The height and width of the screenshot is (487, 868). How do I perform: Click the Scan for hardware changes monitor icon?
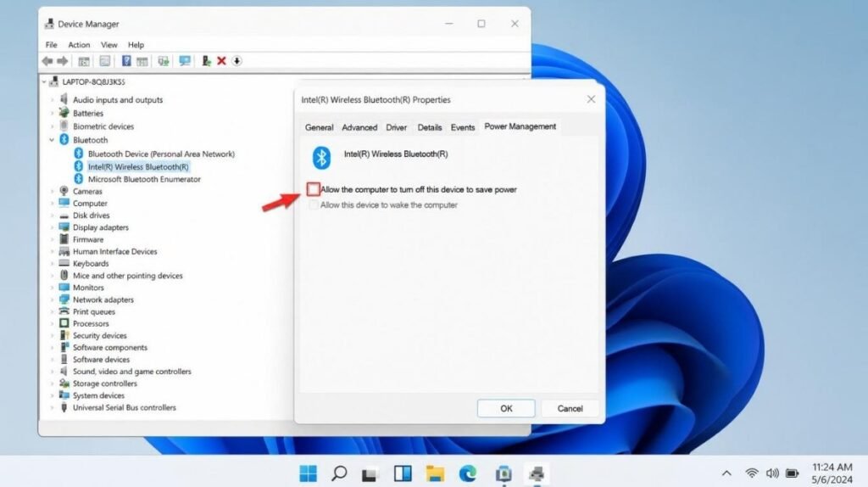click(x=184, y=61)
